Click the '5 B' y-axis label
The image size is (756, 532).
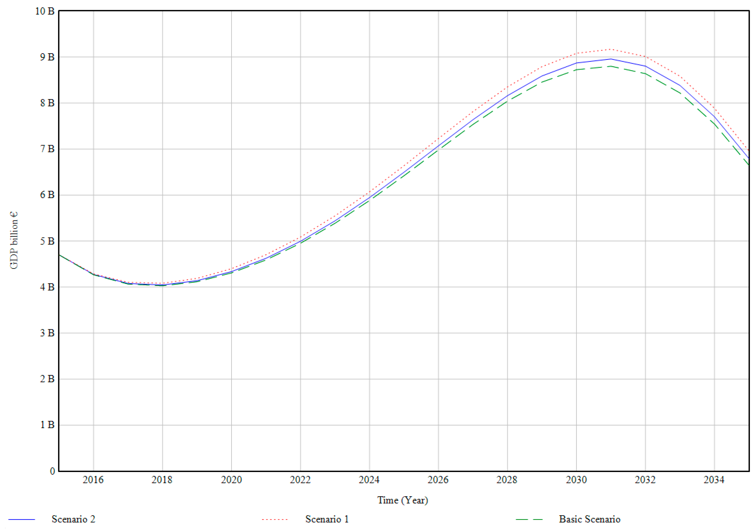47,241
